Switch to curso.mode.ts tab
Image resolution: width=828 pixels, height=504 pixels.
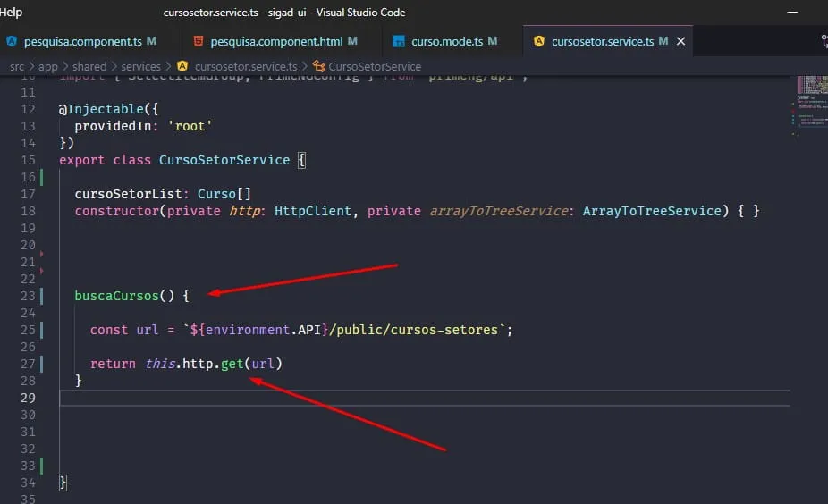(x=447, y=41)
